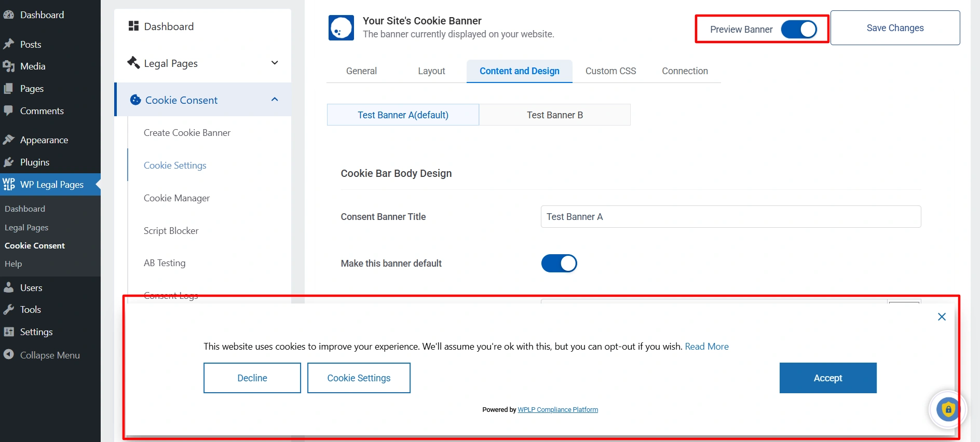Click the Tools wrench icon
Screen dimensions: 980x442
coord(8,310)
